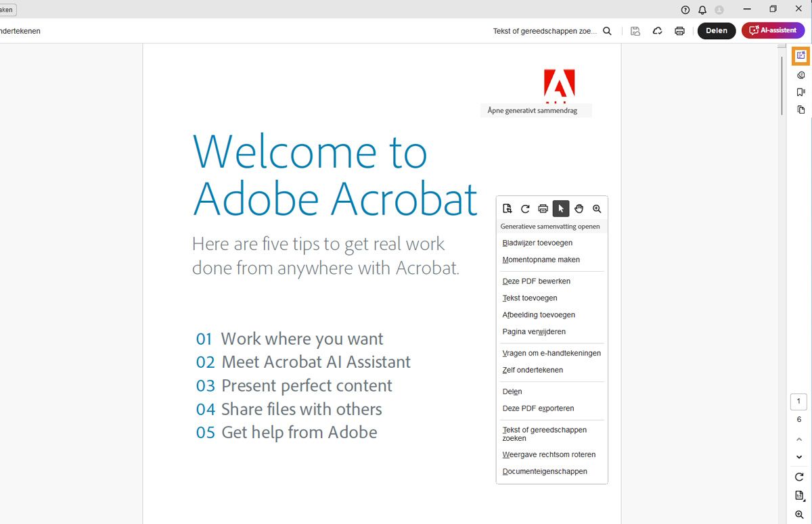Open the bookmarks panel in right sidebar

[x=801, y=92]
